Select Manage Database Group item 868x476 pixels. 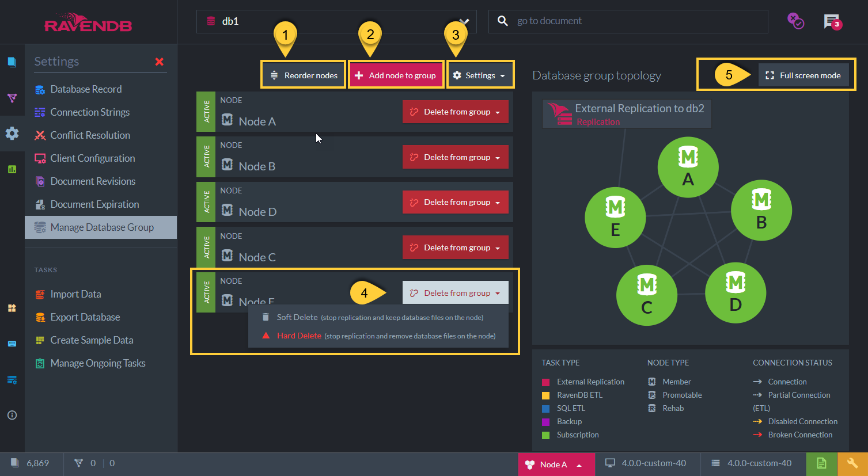point(101,227)
